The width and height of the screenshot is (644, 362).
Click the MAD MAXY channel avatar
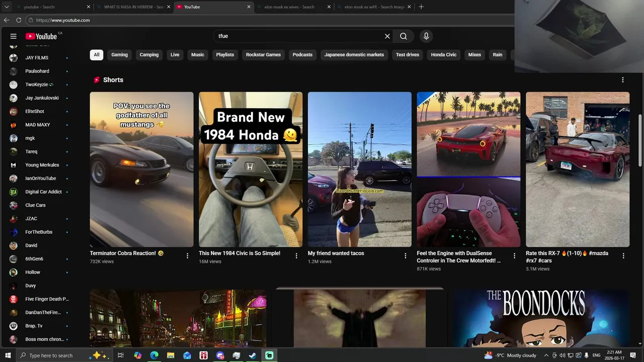[x=14, y=125]
